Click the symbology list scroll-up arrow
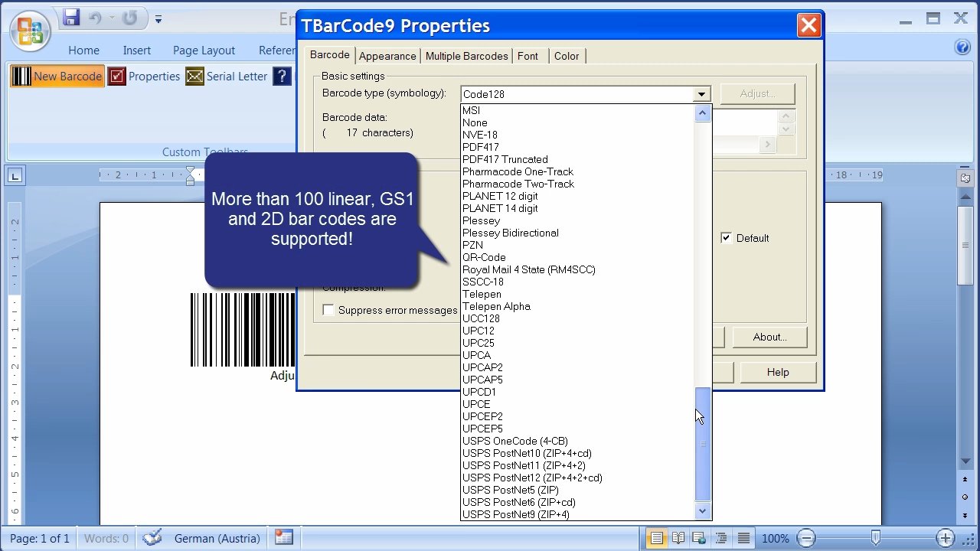Image resolution: width=980 pixels, height=551 pixels. tap(702, 113)
